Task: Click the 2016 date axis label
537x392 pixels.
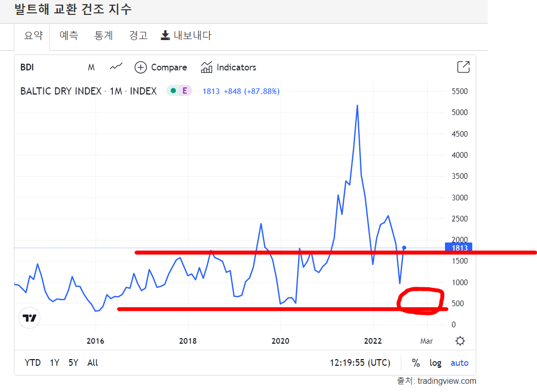Action: (x=95, y=341)
